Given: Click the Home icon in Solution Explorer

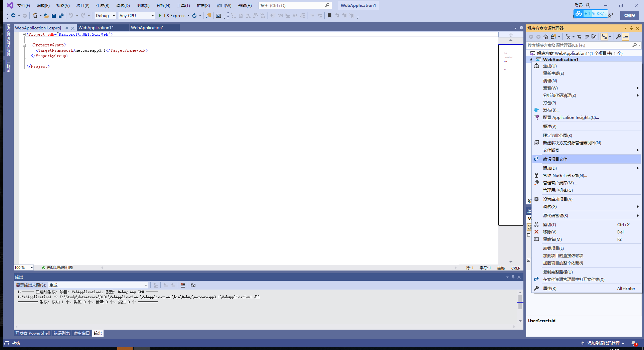Looking at the screenshot, I should click(x=546, y=37).
